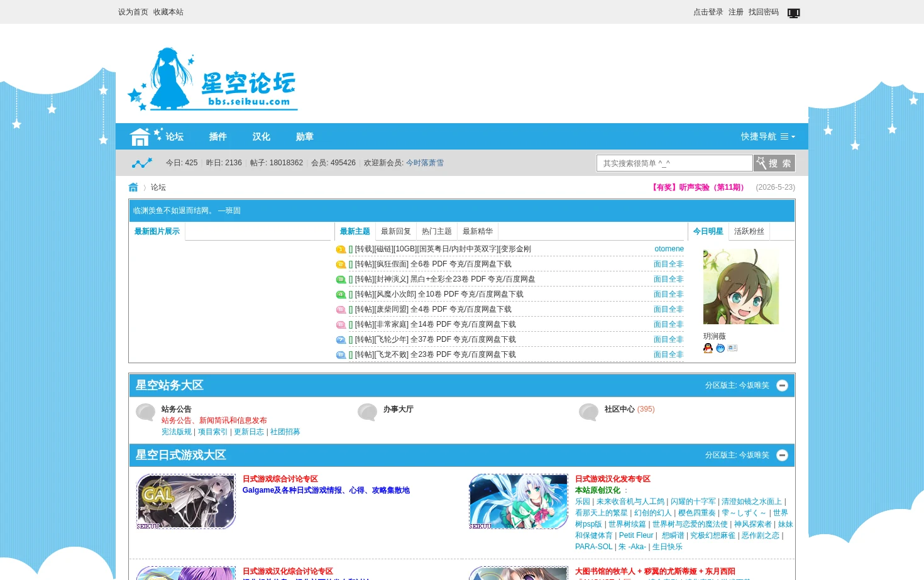The image size is (924, 580).
Task: Open the 论坛 navigation menu item
Action: tap(174, 136)
